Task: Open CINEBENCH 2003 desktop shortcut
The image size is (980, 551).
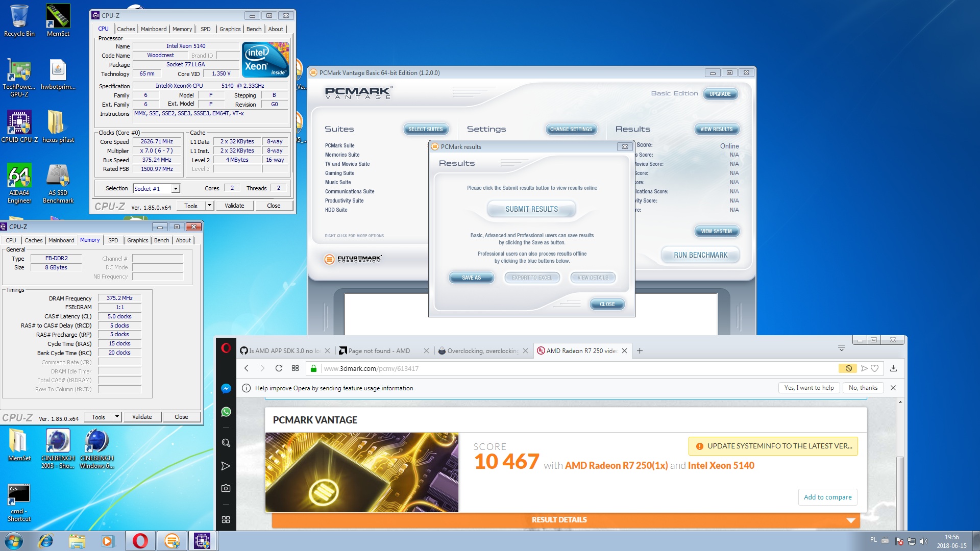Action: [58, 449]
